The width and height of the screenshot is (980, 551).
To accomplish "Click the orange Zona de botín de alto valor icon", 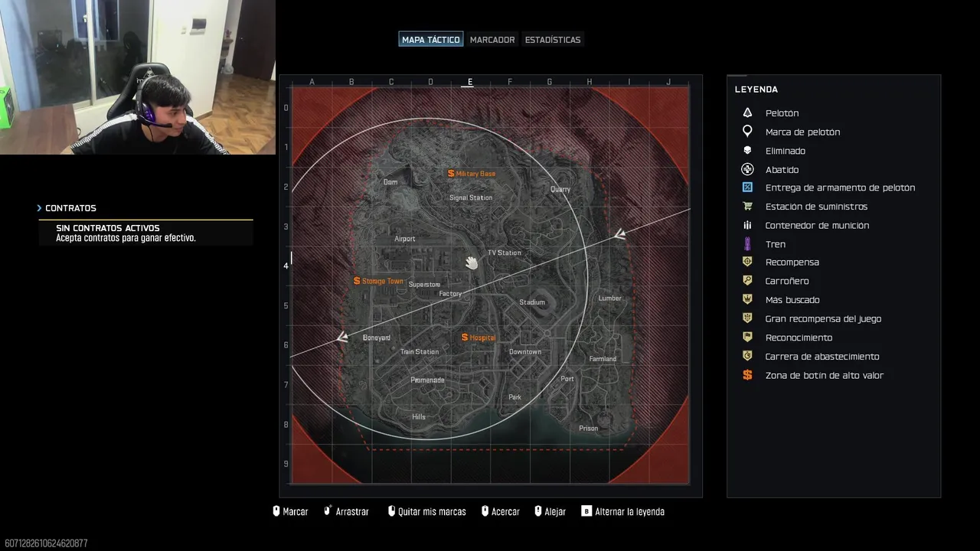I will coord(748,375).
